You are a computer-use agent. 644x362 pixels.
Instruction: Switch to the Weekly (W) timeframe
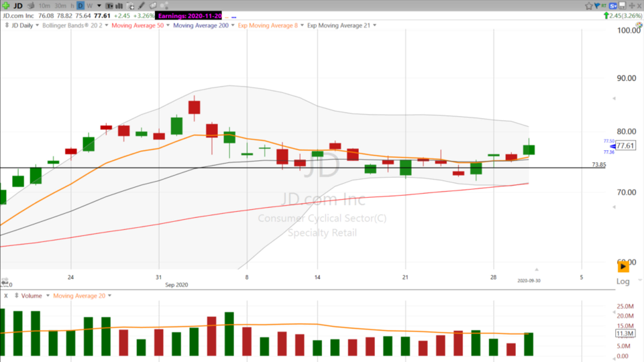[89, 6]
